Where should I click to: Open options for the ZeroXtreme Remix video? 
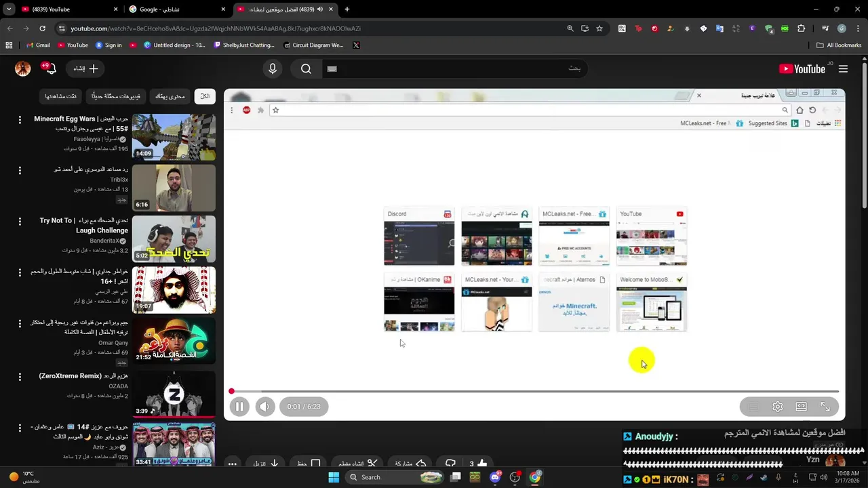tap(20, 377)
